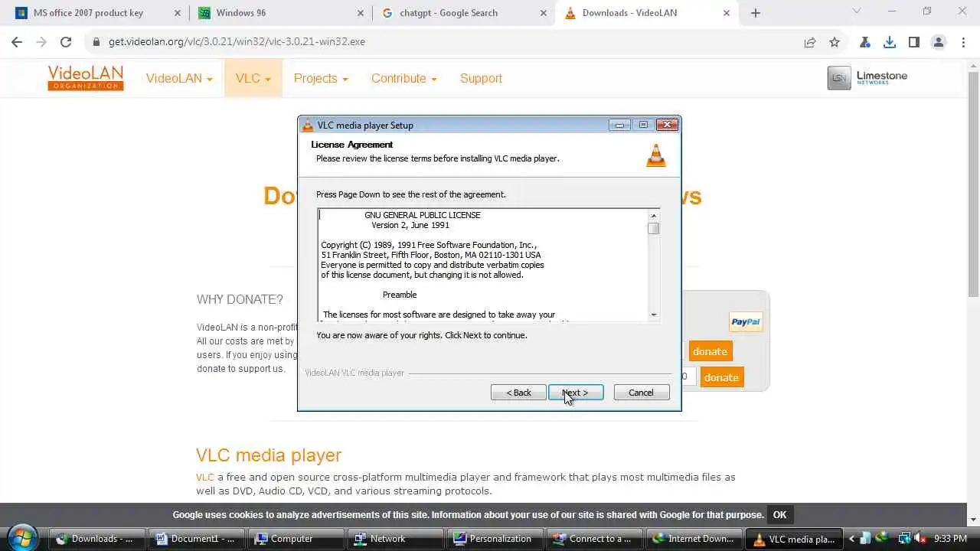Close the chatgpt Google Search tab
The height and width of the screenshot is (551, 980).
(544, 13)
